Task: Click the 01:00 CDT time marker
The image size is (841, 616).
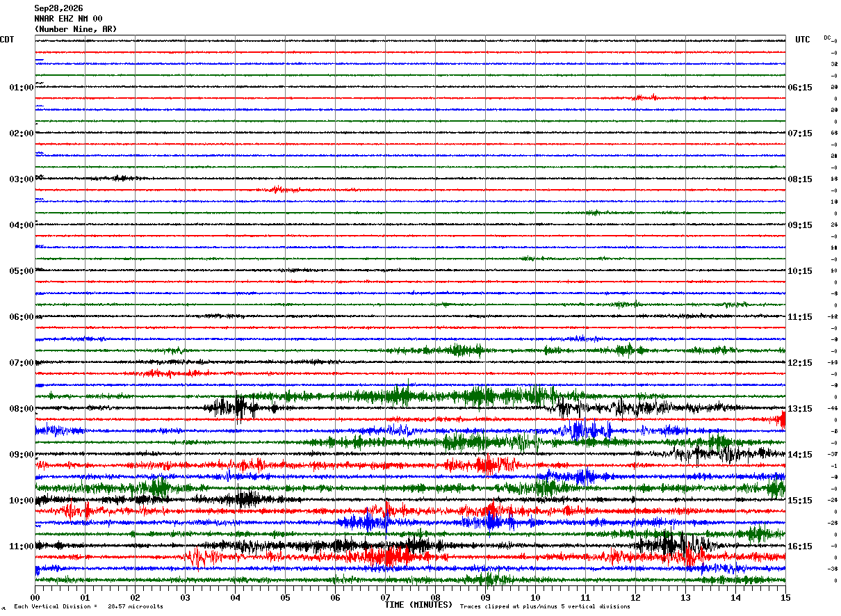Action: [22, 88]
